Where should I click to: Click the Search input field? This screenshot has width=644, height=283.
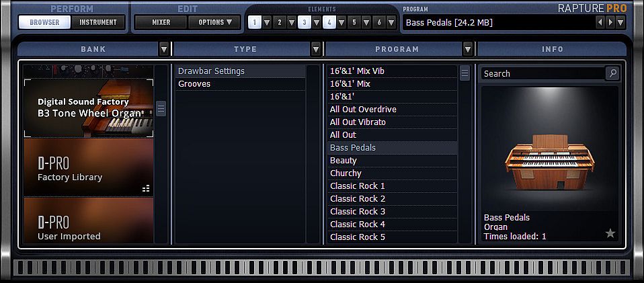543,73
